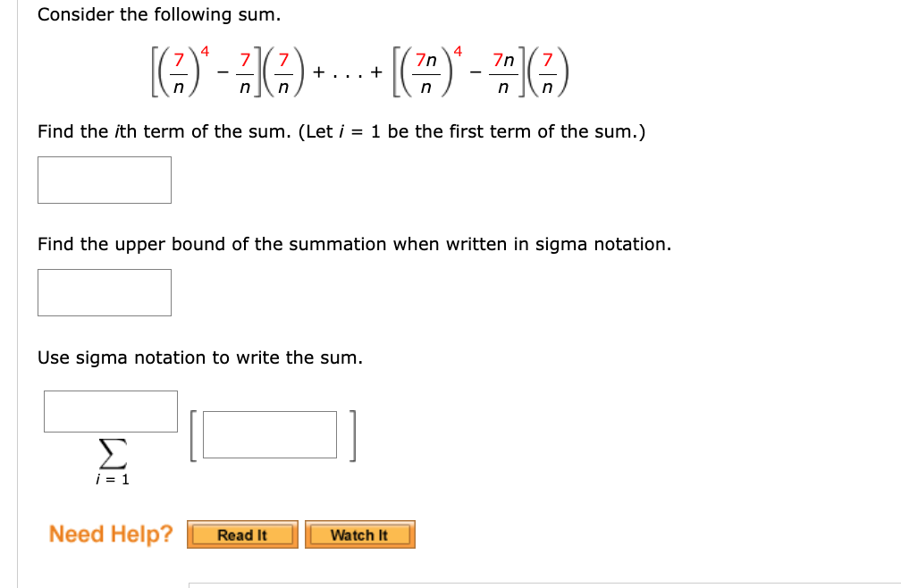Click the left bracket beside the summand box

click(x=191, y=435)
